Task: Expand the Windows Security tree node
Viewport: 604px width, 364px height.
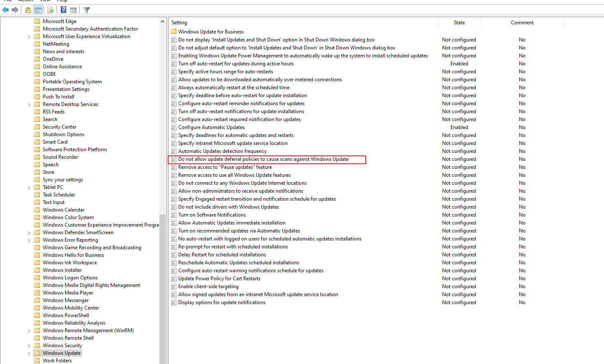Action: tap(29, 345)
